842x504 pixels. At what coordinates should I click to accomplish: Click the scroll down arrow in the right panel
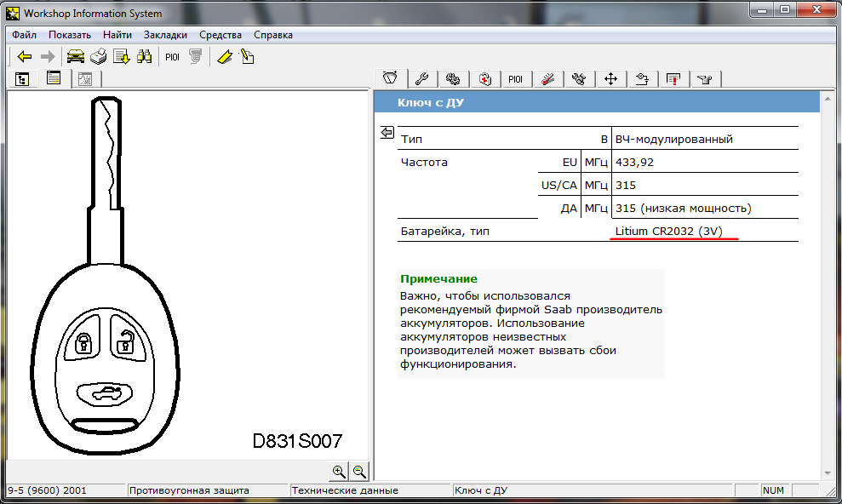828,473
